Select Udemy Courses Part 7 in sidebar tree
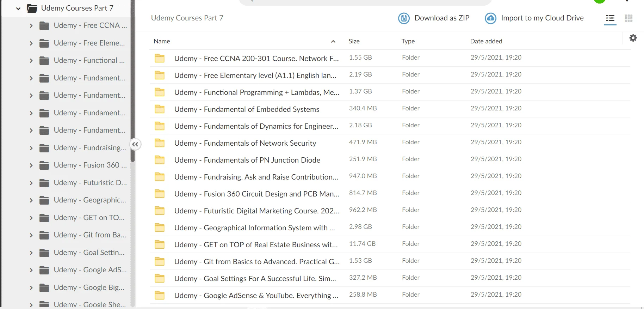Viewport: 644px width, 309px height. pos(77,8)
